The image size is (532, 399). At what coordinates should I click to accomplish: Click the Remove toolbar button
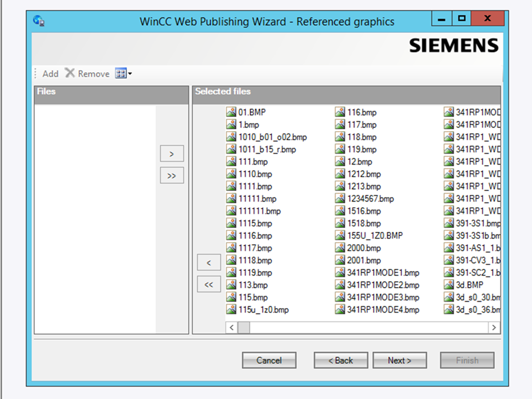click(87, 74)
